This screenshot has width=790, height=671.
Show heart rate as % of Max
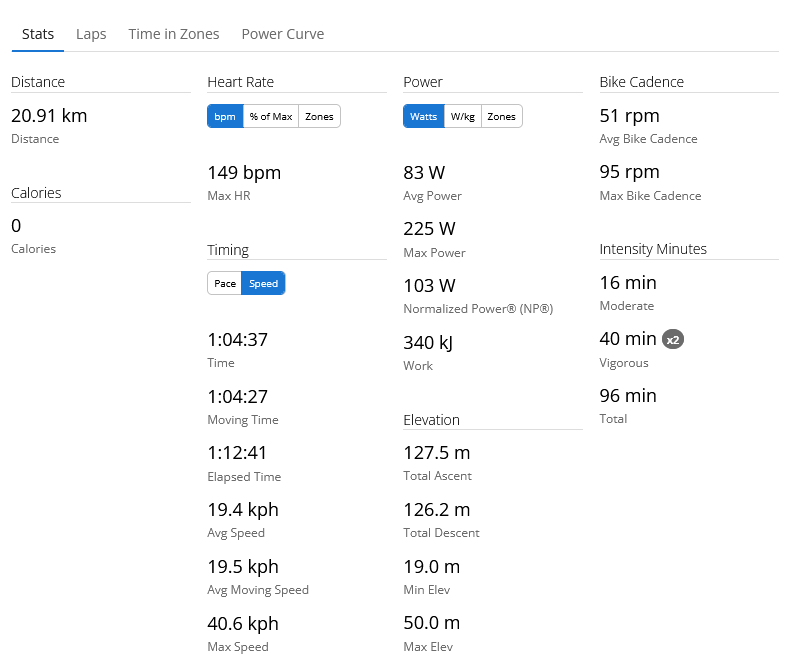tap(271, 117)
